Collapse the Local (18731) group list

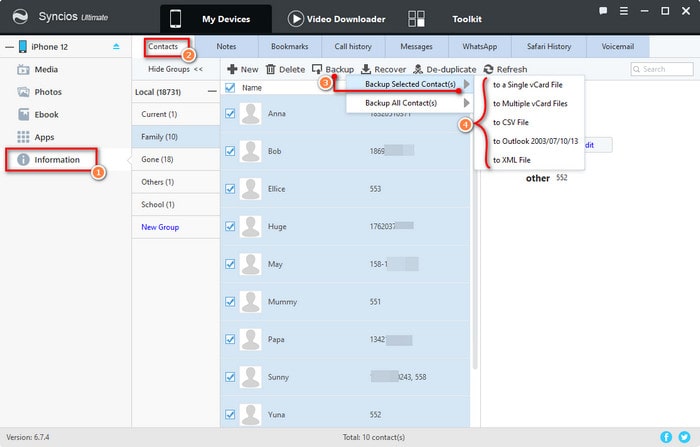(212, 92)
